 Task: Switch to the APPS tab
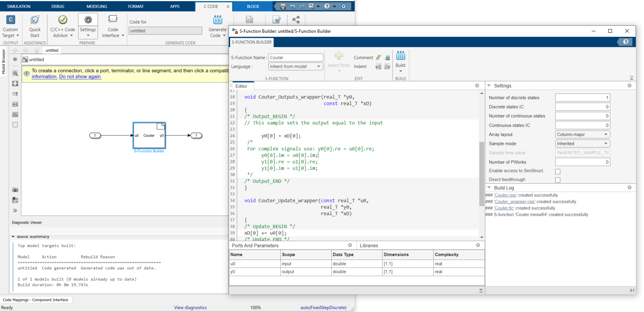[175, 6]
